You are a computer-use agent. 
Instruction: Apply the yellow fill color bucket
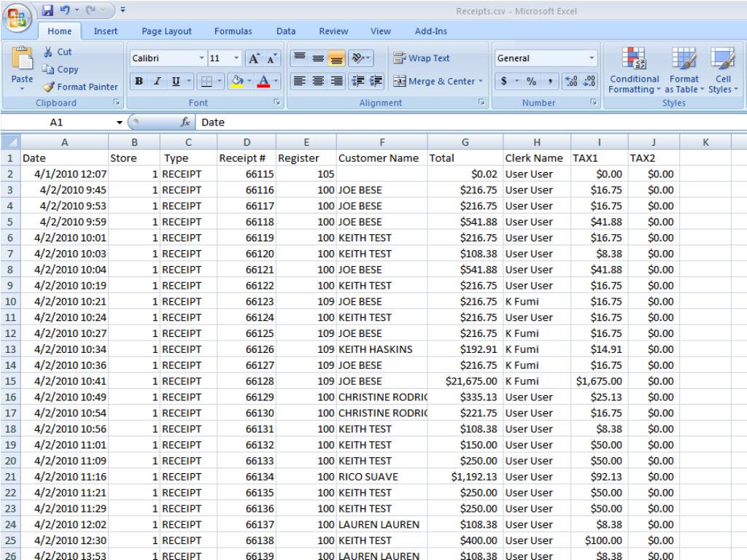237,82
